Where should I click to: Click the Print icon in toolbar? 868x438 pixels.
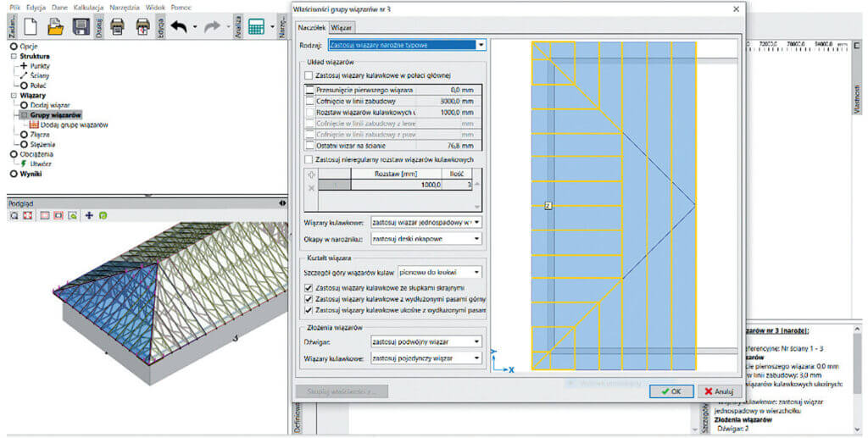(117, 26)
